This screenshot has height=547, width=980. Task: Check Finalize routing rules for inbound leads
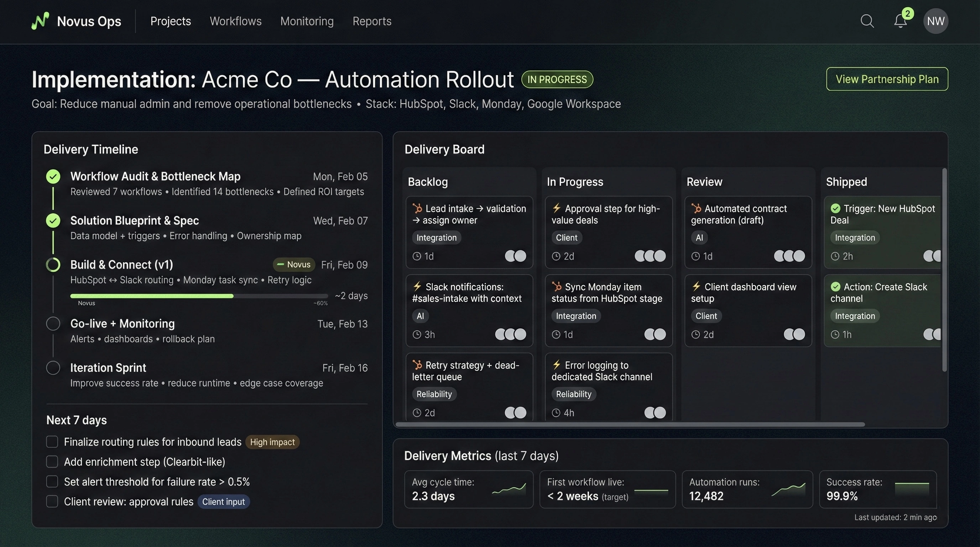52,442
